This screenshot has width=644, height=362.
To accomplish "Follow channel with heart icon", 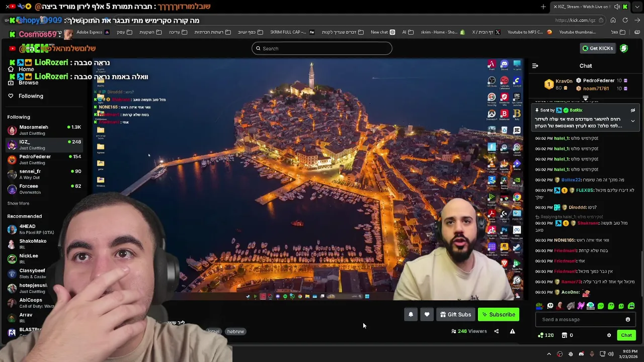I will (x=427, y=315).
